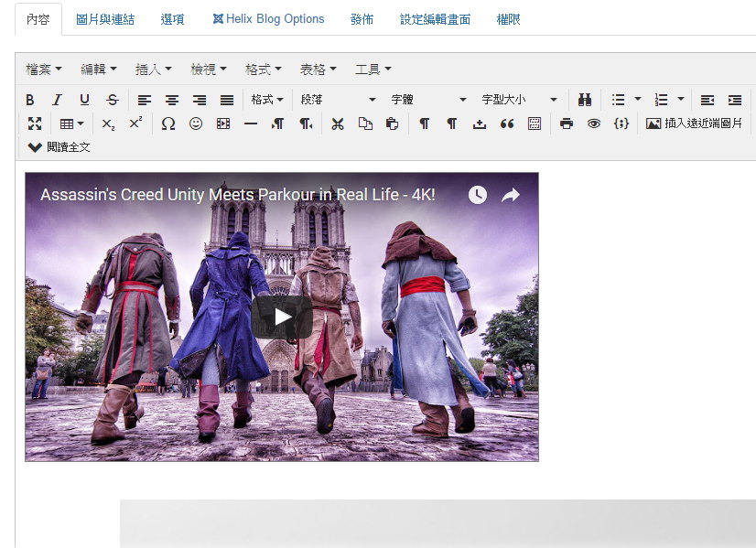Click the 閱讀全文 read more button
756x548 pixels.
point(59,147)
